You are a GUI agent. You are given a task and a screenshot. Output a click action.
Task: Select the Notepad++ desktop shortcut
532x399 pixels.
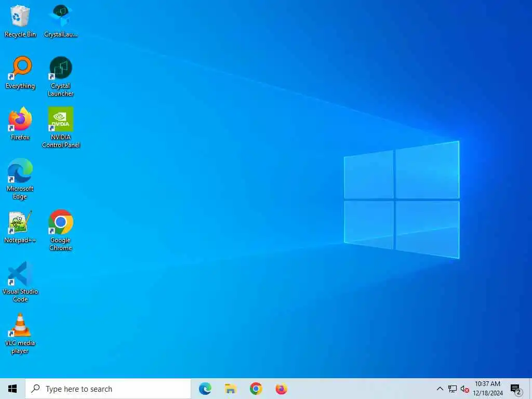[x=20, y=227]
